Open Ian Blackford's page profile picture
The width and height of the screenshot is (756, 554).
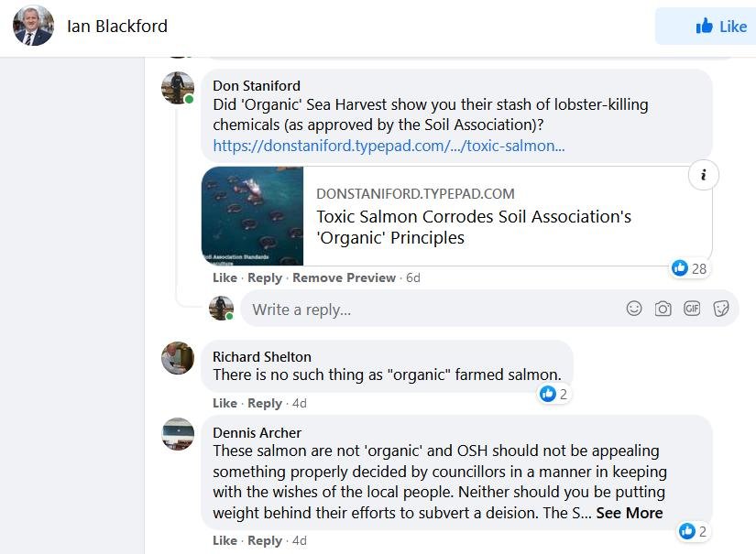pyautogui.click(x=33, y=26)
